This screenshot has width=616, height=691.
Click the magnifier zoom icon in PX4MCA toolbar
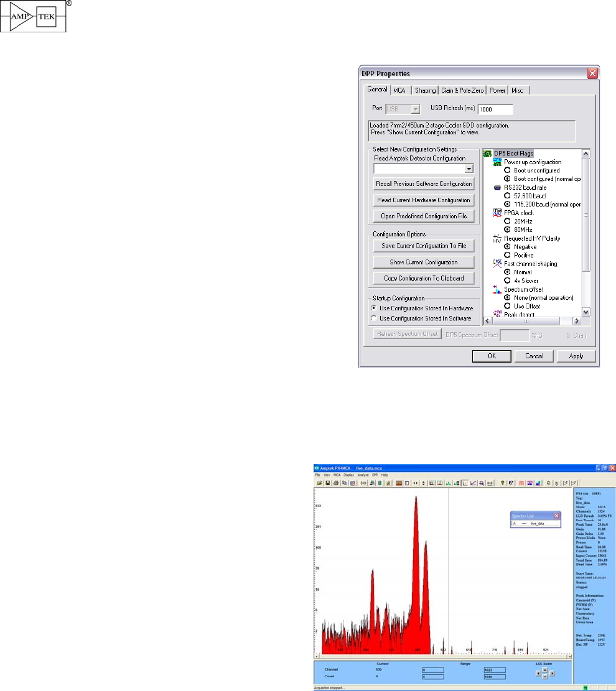482,483
